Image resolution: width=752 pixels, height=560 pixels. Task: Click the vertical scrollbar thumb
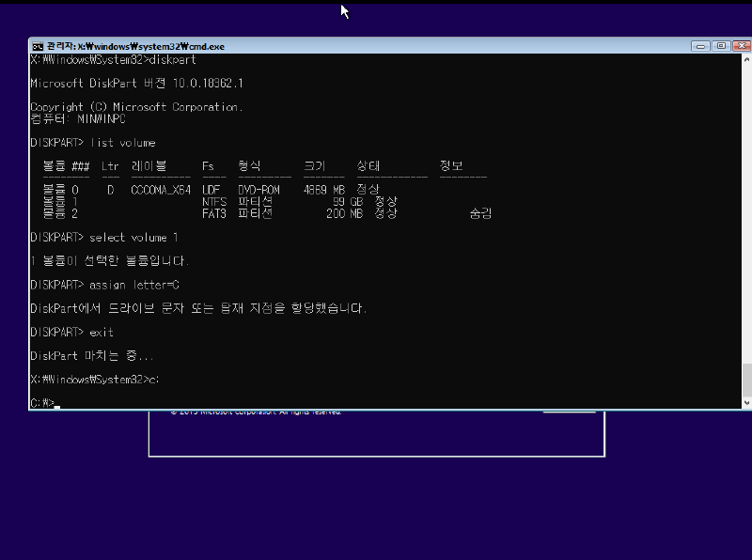click(x=747, y=380)
